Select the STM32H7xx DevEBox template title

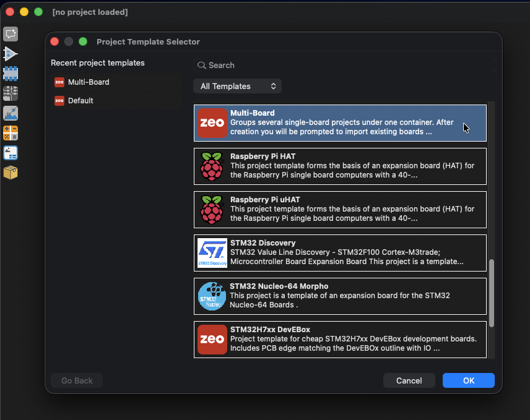[270, 329]
